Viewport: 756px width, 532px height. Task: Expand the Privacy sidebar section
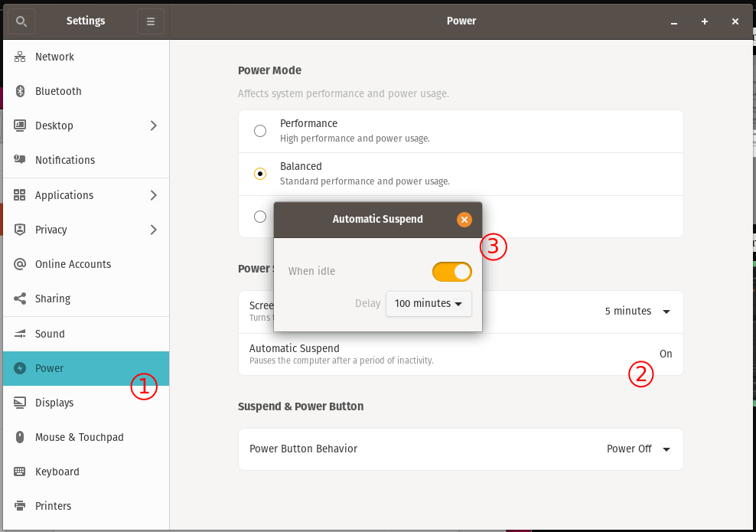coord(153,229)
